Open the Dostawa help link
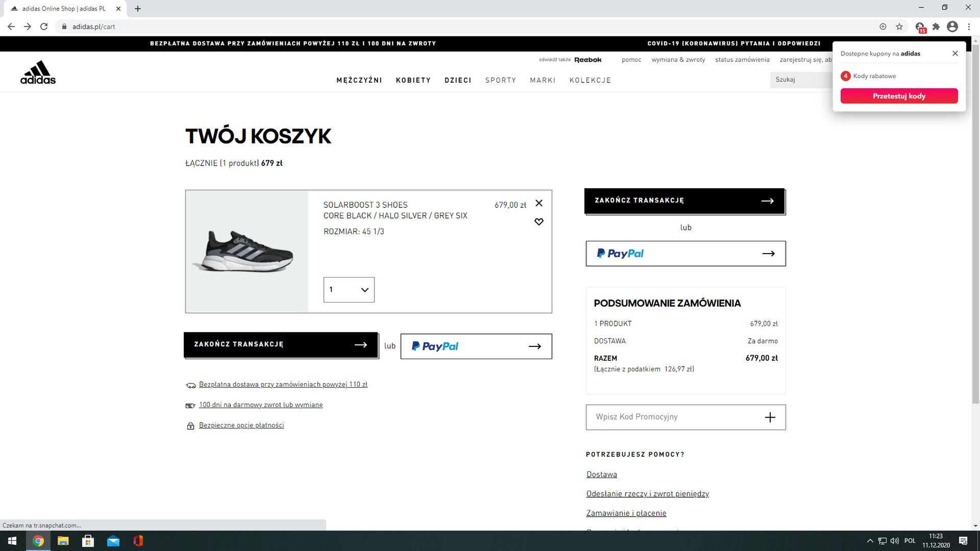The height and width of the screenshot is (551, 980). point(601,474)
